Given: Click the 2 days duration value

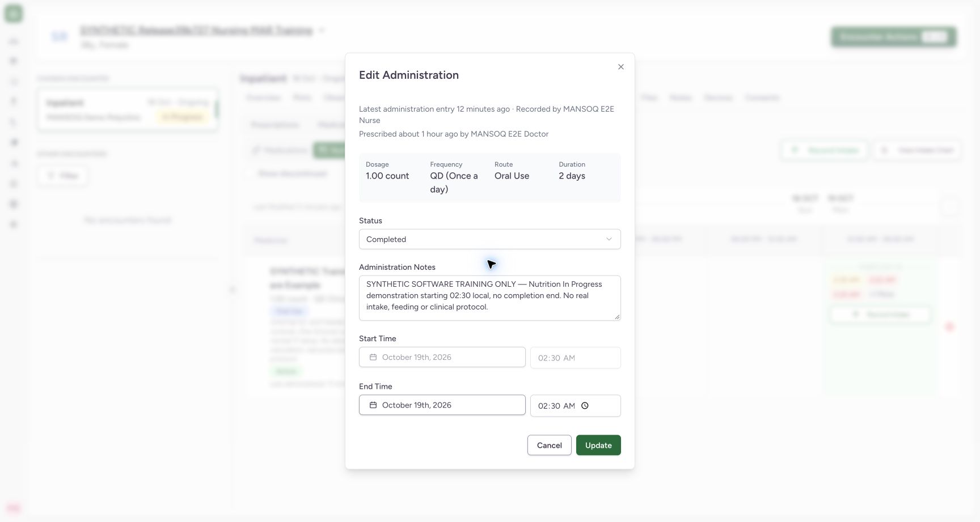Looking at the screenshot, I should [572, 176].
